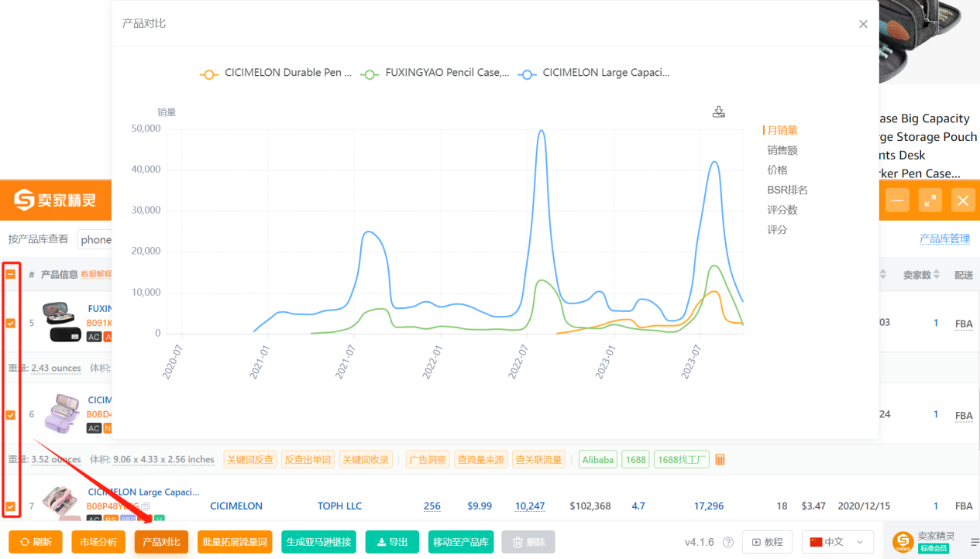This screenshot has height=559, width=980.
Task: Click 生成亚马逊链接 button
Action: coord(318,542)
